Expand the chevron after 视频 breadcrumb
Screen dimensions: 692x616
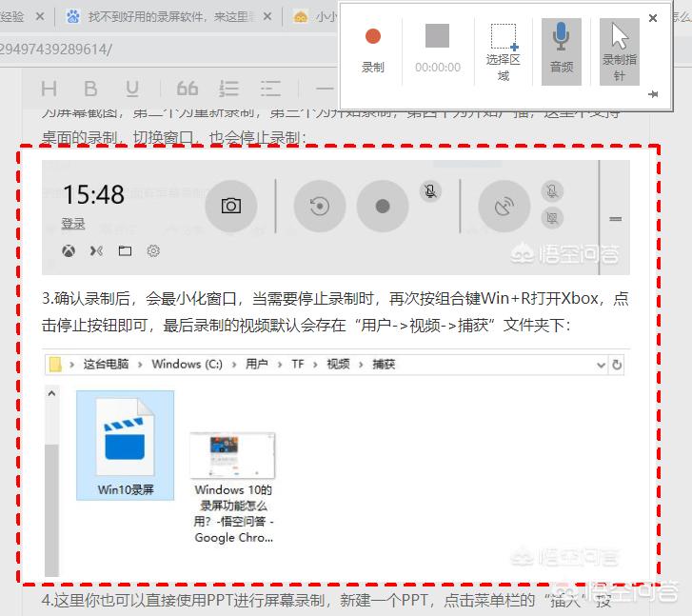click(x=361, y=365)
